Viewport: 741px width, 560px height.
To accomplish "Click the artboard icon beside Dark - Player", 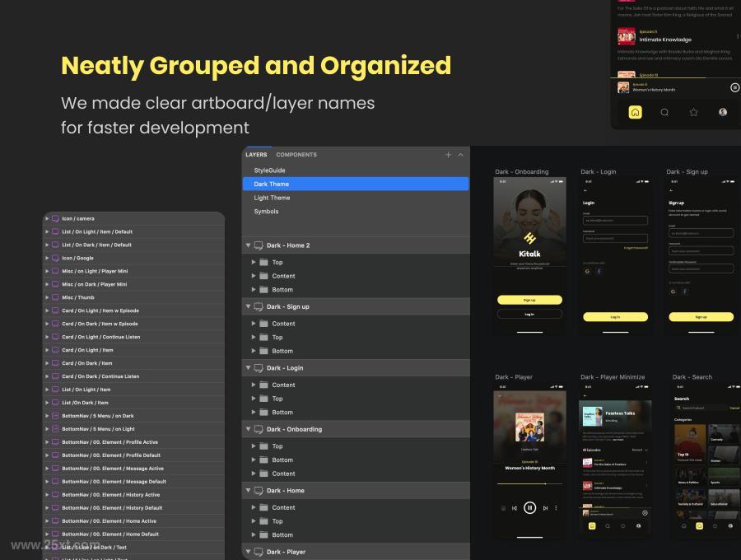I will [259, 552].
